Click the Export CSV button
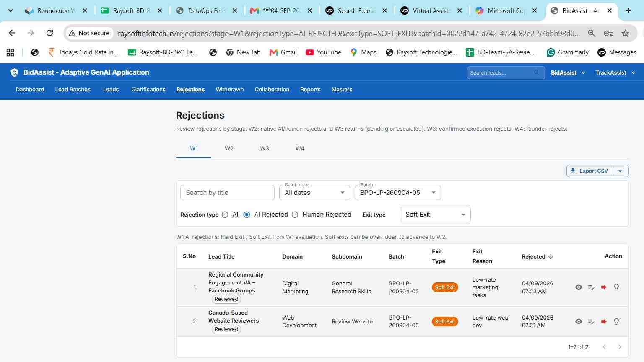Viewport: 644px width, 362px height. coord(589,171)
